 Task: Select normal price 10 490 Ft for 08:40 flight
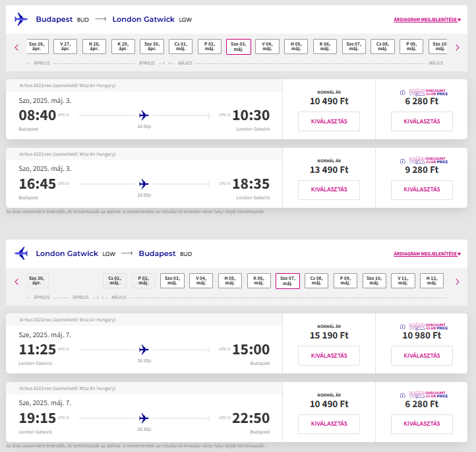click(329, 121)
